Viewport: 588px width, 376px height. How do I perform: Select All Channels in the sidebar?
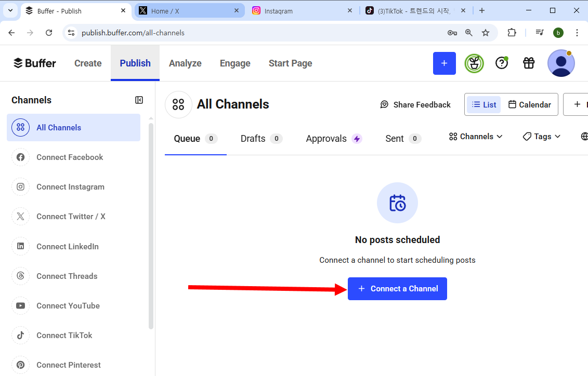(73, 127)
